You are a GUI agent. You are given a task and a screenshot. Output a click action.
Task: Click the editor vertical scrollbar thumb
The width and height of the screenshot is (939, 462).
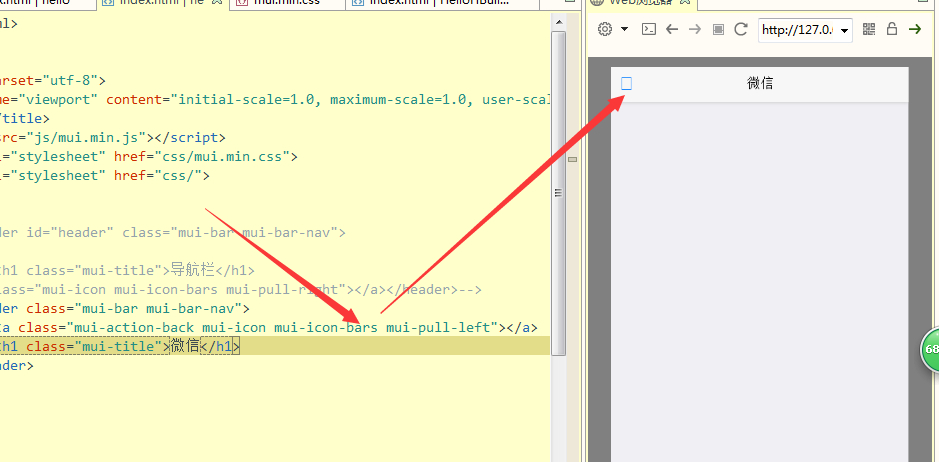(559, 193)
